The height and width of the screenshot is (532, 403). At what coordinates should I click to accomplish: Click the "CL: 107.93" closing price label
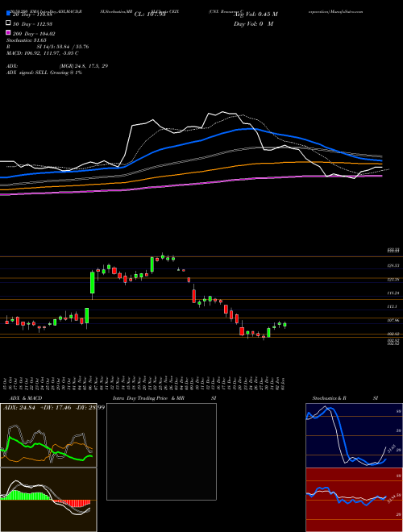(150, 15)
